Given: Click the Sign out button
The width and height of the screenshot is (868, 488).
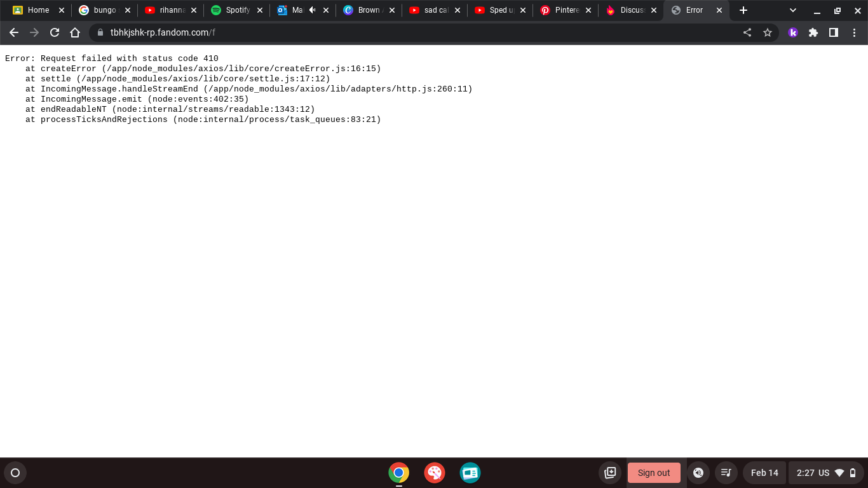Looking at the screenshot, I should (x=654, y=472).
